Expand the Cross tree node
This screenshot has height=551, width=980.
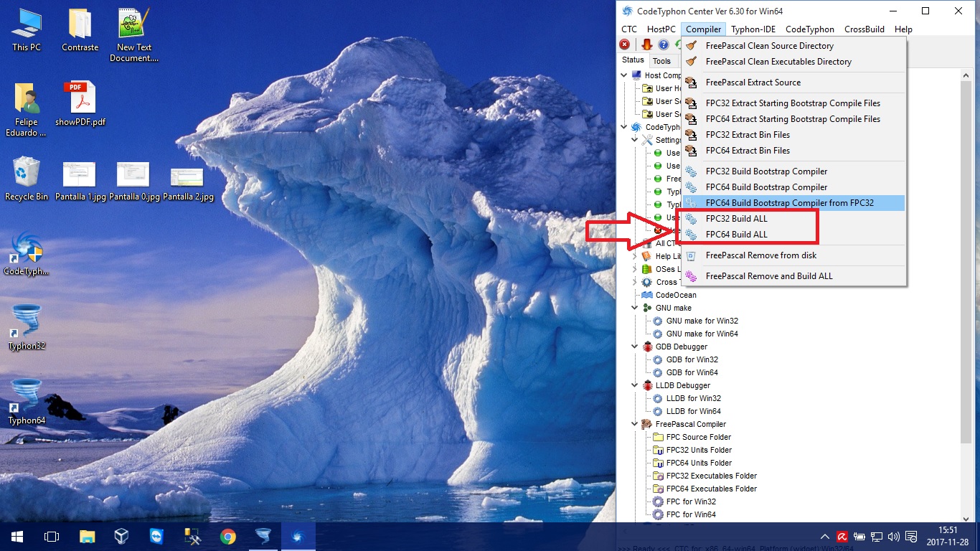(635, 282)
